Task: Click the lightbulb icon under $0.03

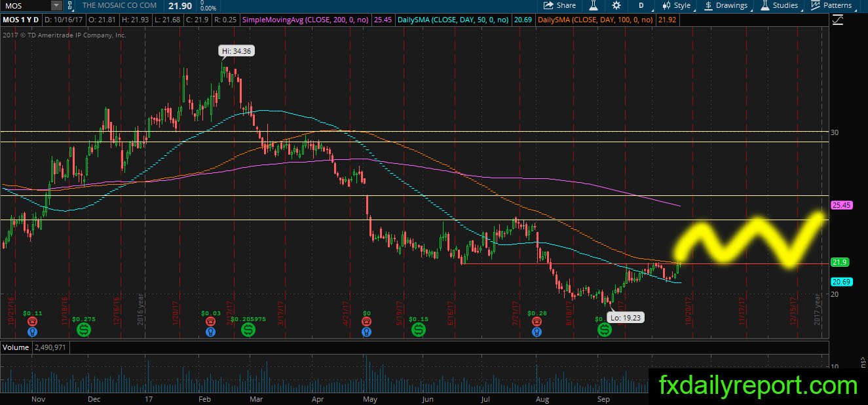Action: point(210,332)
